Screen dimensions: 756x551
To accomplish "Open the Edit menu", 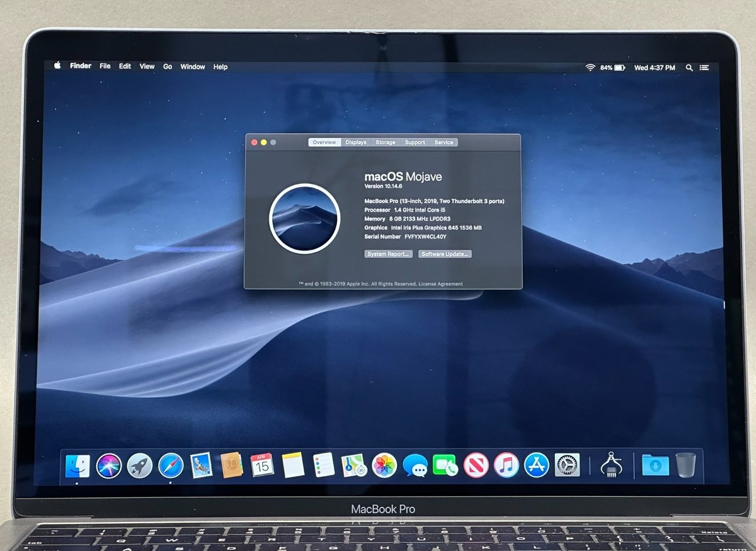I will click(125, 66).
